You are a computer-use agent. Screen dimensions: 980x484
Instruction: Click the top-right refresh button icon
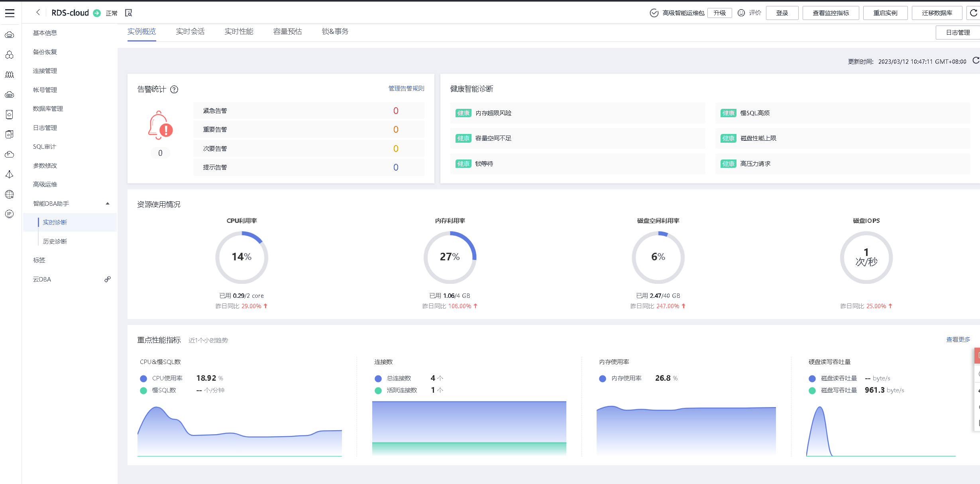tap(973, 13)
